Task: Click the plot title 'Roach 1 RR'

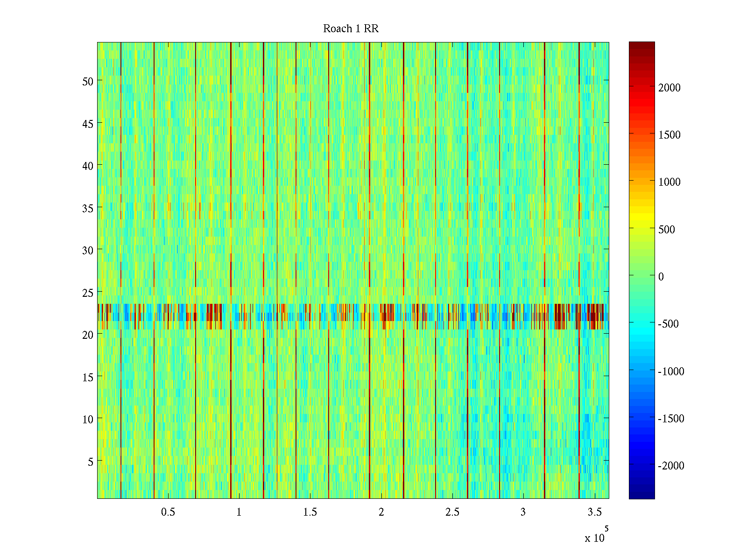Action: (351, 29)
